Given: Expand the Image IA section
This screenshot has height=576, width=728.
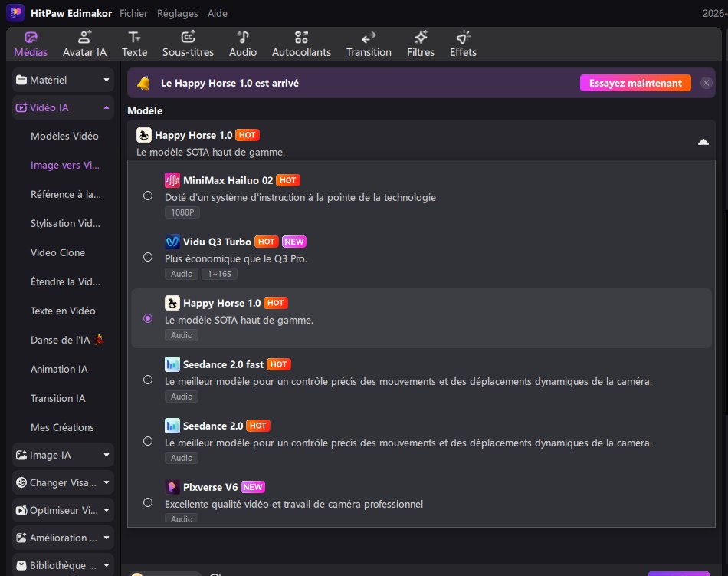Looking at the screenshot, I should (63, 456).
